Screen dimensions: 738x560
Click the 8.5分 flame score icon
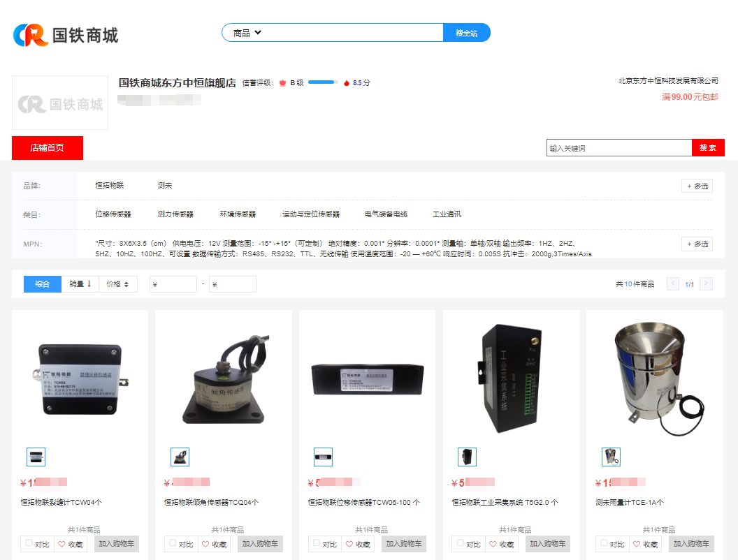347,83
